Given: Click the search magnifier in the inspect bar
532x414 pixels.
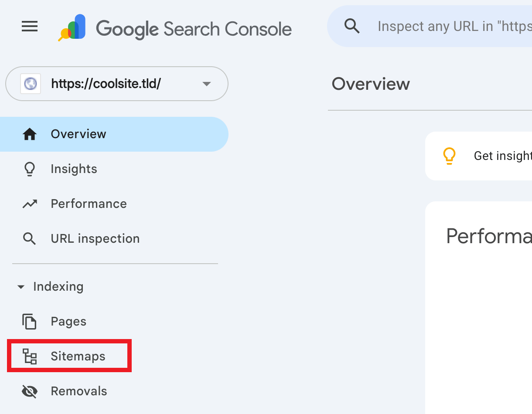Looking at the screenshot, I should pos(352,26).
